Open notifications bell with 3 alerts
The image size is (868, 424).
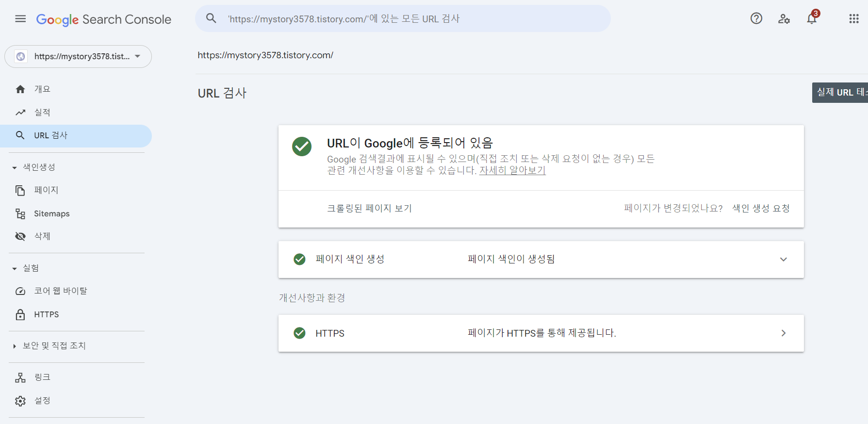point(812,18)
